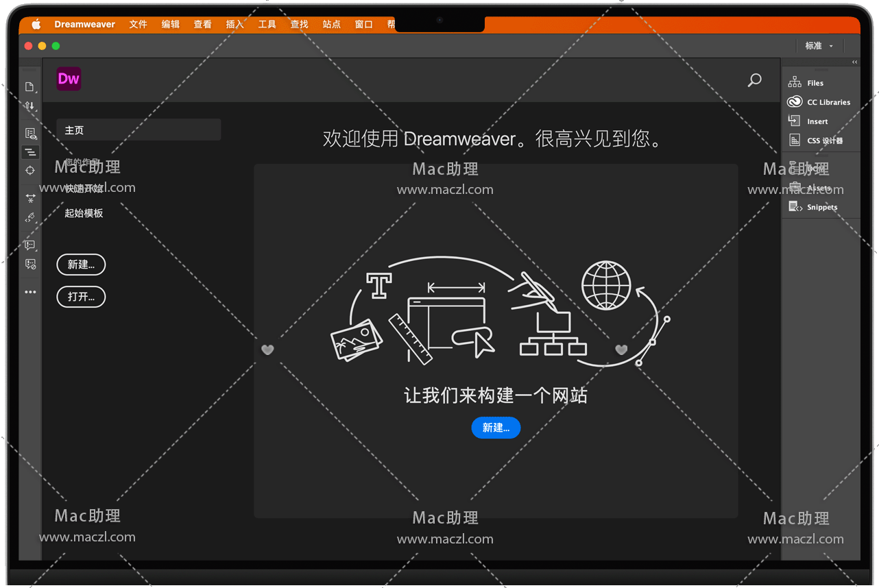Click the search magnifier icon
Screen dimensions: 879x588
(754, 80)
